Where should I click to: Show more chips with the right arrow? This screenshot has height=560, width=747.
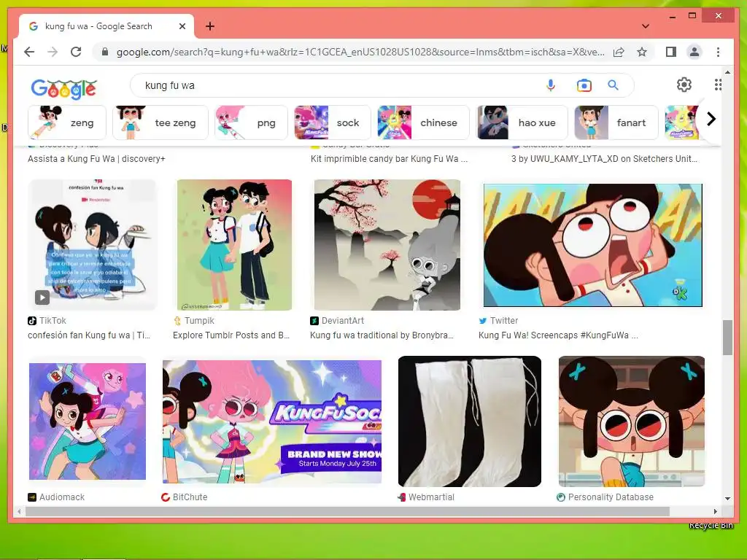click(711, 119)
